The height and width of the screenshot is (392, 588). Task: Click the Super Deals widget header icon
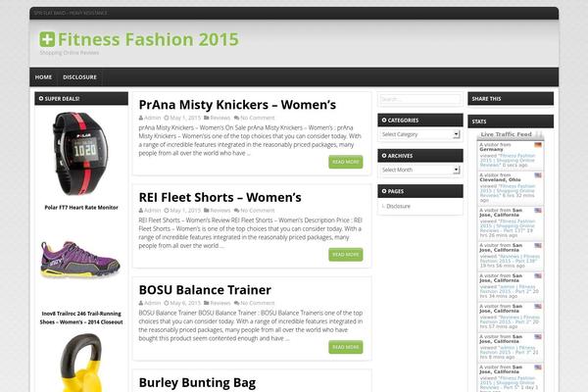pos(41,99)
